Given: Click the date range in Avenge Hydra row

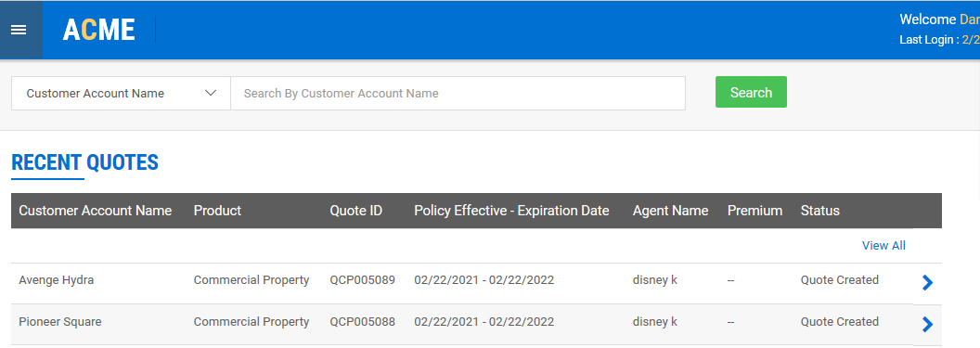Looking at the screenshot, I should pos(484,280).
